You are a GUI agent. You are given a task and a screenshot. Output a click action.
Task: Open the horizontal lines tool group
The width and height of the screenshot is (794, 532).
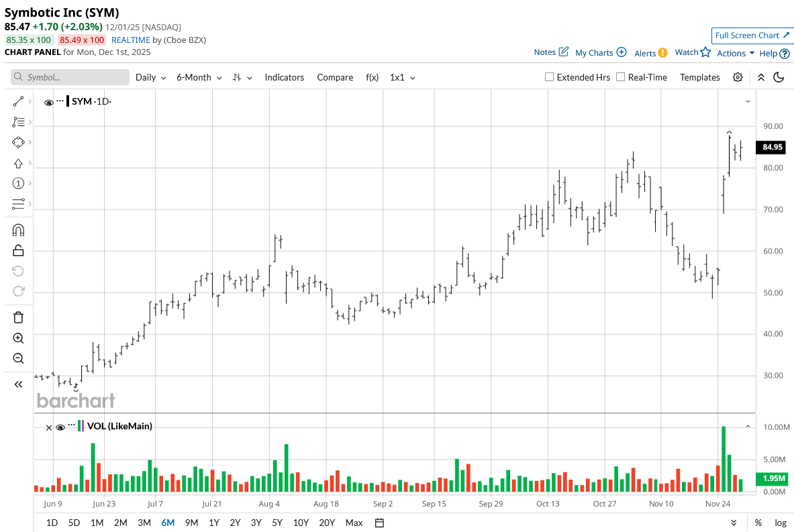tap(18, 204)
